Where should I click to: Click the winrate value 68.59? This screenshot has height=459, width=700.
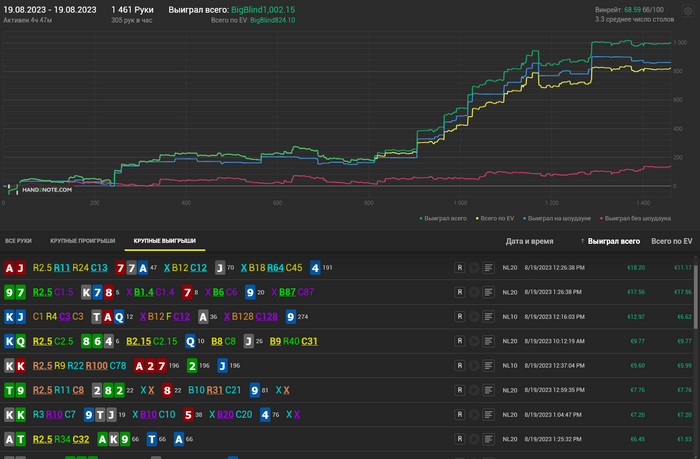click(633, 9)
